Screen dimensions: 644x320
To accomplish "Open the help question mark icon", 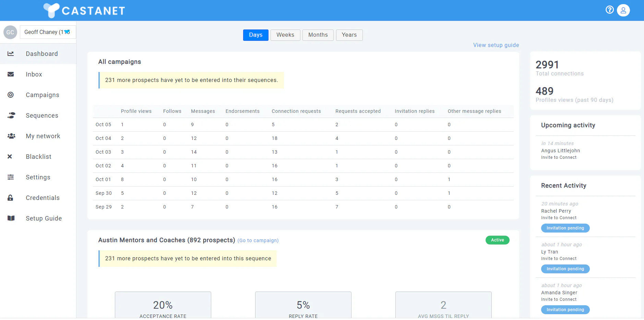I will [609, 10].
